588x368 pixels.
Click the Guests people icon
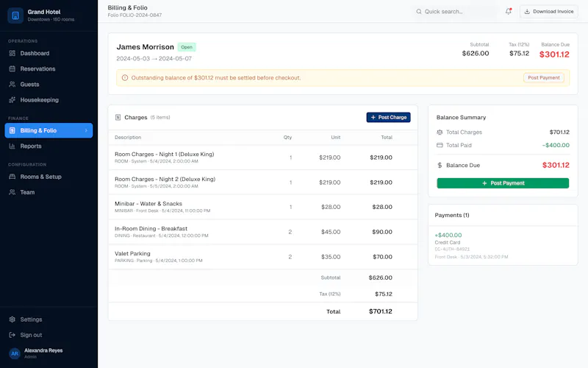[x=12, y=85]
